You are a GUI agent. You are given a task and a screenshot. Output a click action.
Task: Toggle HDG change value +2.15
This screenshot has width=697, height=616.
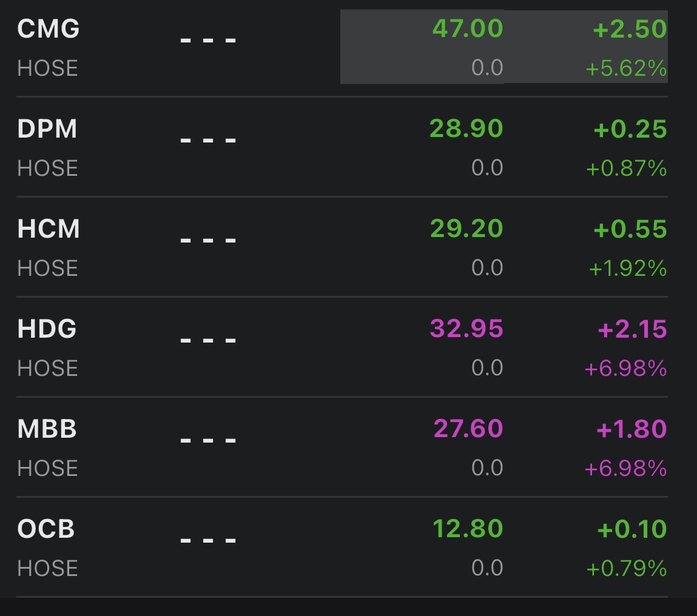coord(632,329)
